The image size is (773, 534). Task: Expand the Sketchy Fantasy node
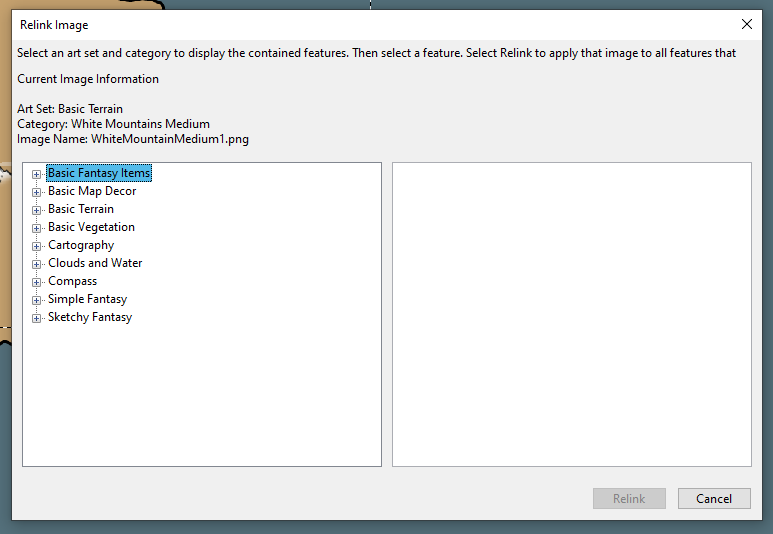coord(37,318)
